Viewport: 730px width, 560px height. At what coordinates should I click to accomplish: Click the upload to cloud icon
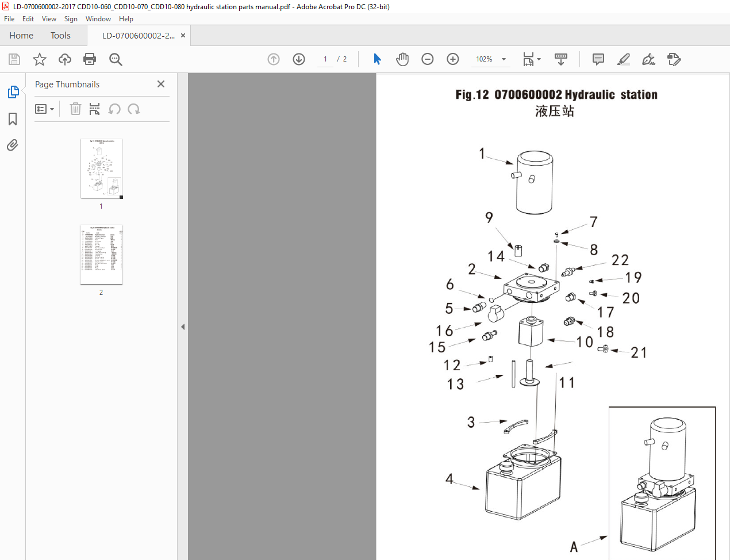[65, 59]
